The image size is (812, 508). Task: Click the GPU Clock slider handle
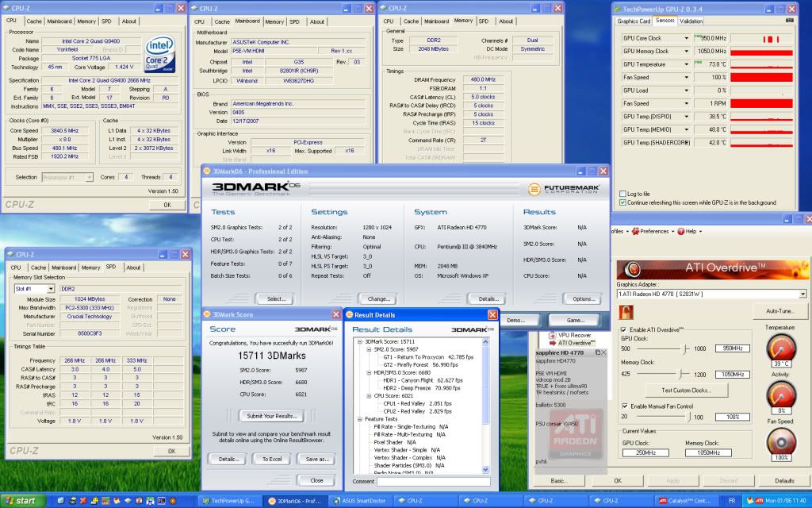point(685,348)
